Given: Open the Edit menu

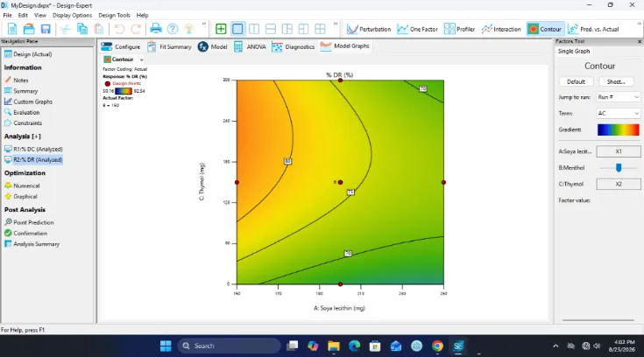Looking at the screenshot, I should pos(23,15).
